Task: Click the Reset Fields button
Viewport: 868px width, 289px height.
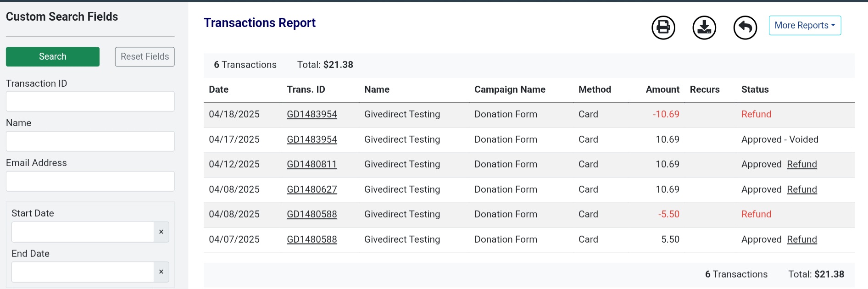Action: coord(145,57)
